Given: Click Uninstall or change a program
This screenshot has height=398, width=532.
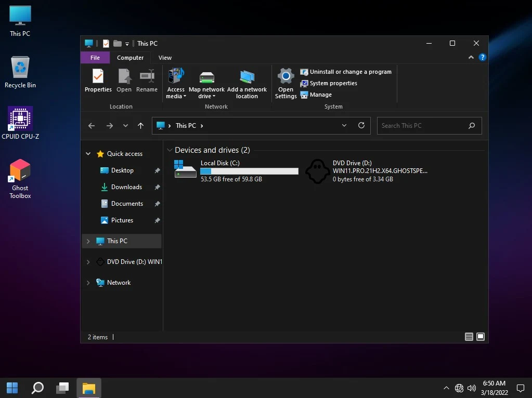Looking at the screenshot, I should pos(346,72).
